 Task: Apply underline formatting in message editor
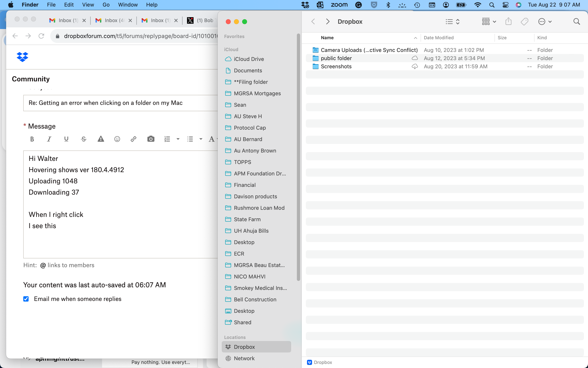pos(66,139)
